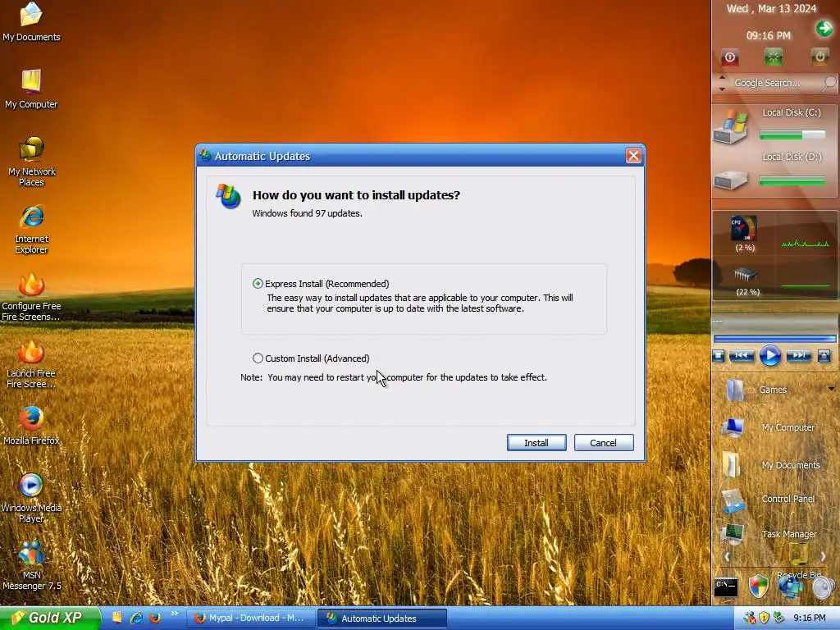840x630 pixels.
Task: Click RAM chip icon in sidebar
Action: pyautogui.click(x=745, y=275)
